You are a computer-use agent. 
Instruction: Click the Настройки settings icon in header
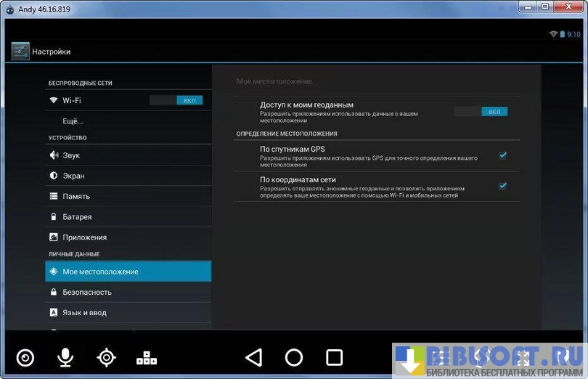20,52
